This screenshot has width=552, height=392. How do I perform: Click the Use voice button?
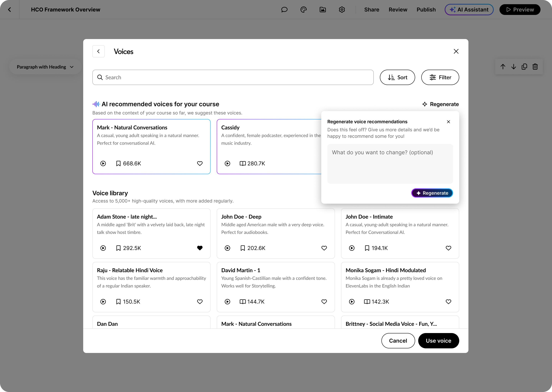point(438,341)
